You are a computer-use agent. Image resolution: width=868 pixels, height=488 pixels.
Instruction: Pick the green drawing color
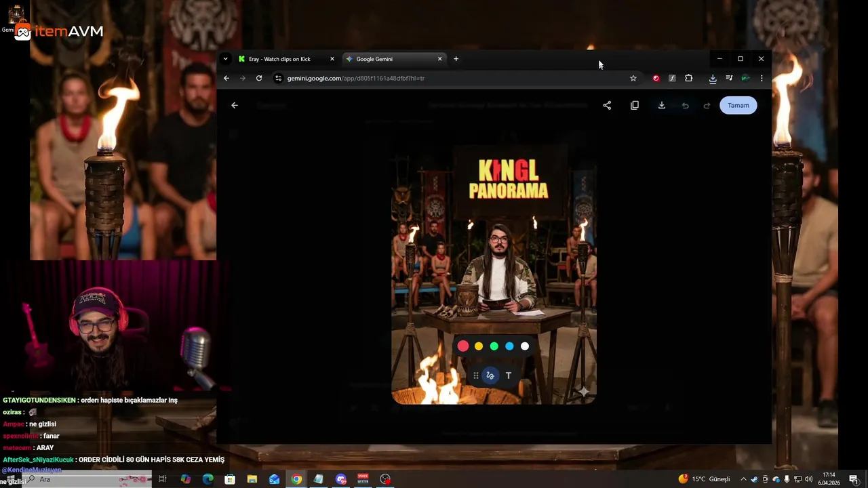(x=494, y=346)
